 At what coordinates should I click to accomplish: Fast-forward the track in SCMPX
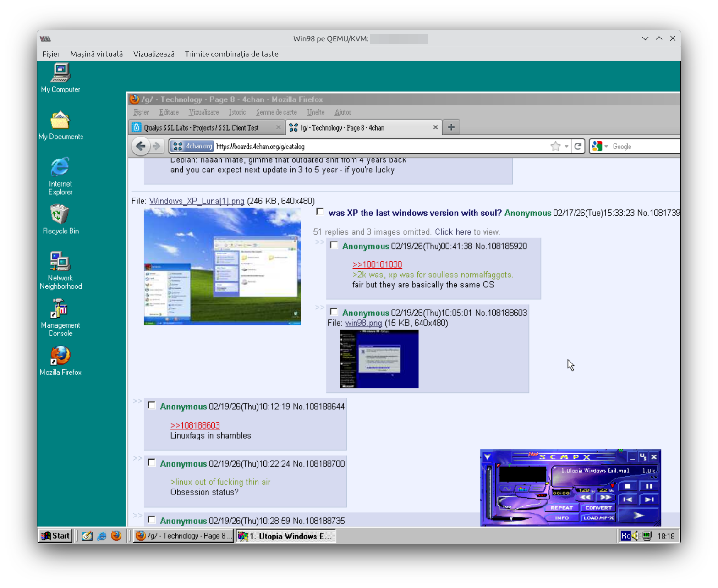[605, 497]
